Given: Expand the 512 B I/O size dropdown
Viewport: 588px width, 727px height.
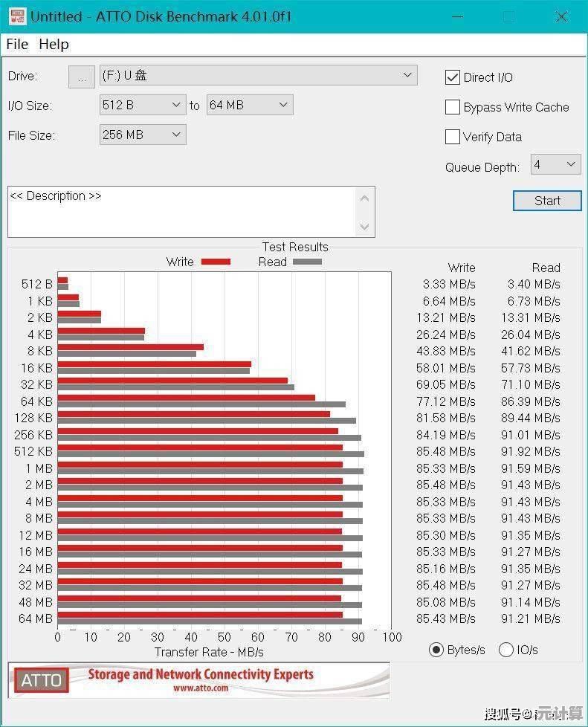Looking at the screenshot, I should coord(143,106).
